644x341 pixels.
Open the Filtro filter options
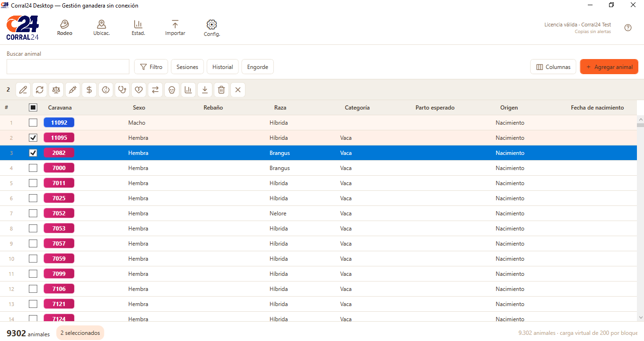pyautogui.click(x=151, y=67)
